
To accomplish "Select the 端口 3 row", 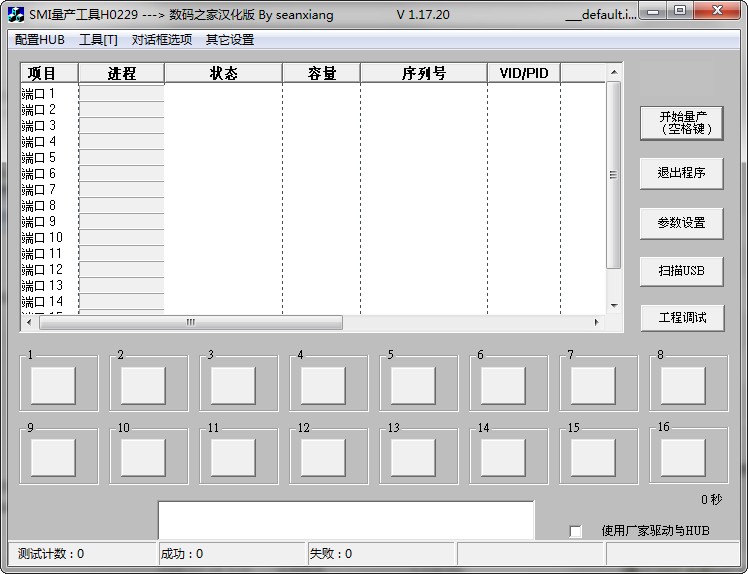I will tap(313, 125).
